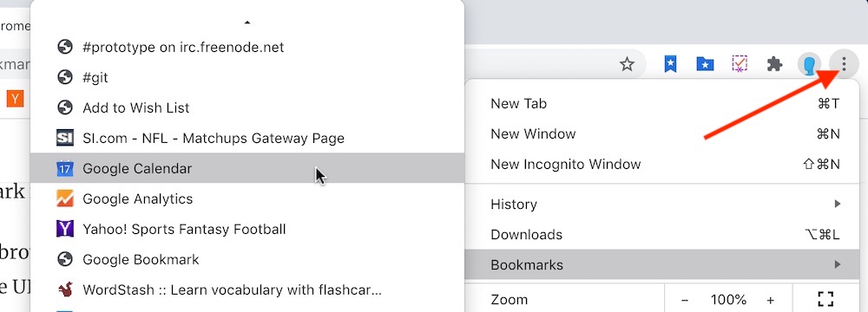Image resolution: width=868 pixels, height=312 pixels.
Task: Decrease zoom with the minus button
Action: (685, 300)
